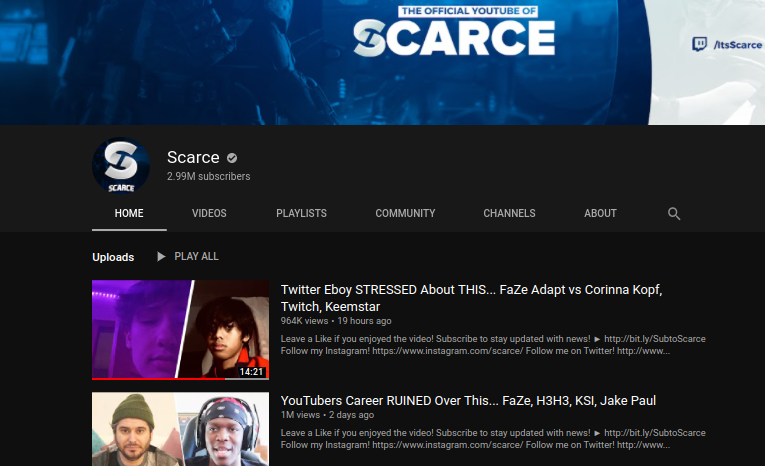Click '1M views • 2 days ago' text
This screenshot has width=765, height=466.
pos(327,415)
